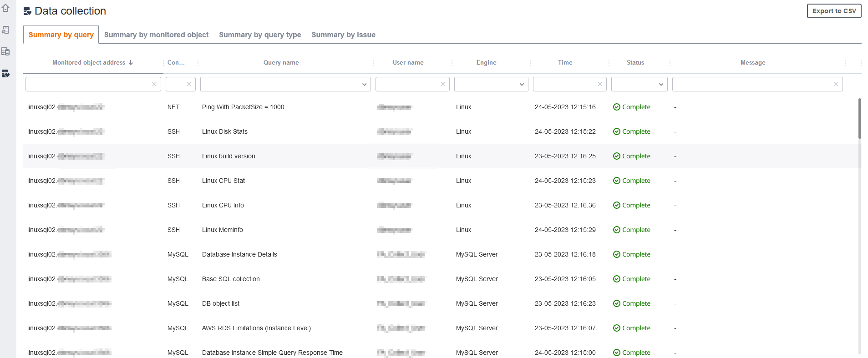Click 'Complete' text in Linux MemInfo row
This screenshot has width=868, height=358.
[x=636, y=230]
